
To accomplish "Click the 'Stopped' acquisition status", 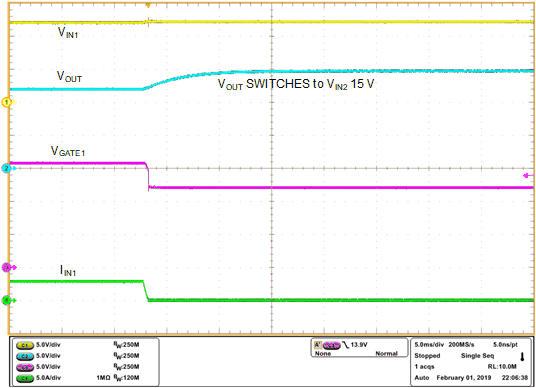I will 427,356.
